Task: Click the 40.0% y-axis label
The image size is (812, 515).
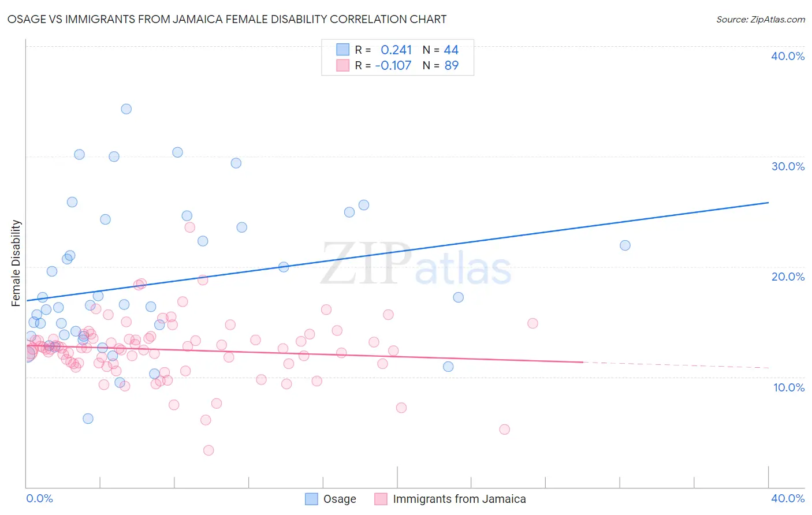Action: [x=788, y=56]
